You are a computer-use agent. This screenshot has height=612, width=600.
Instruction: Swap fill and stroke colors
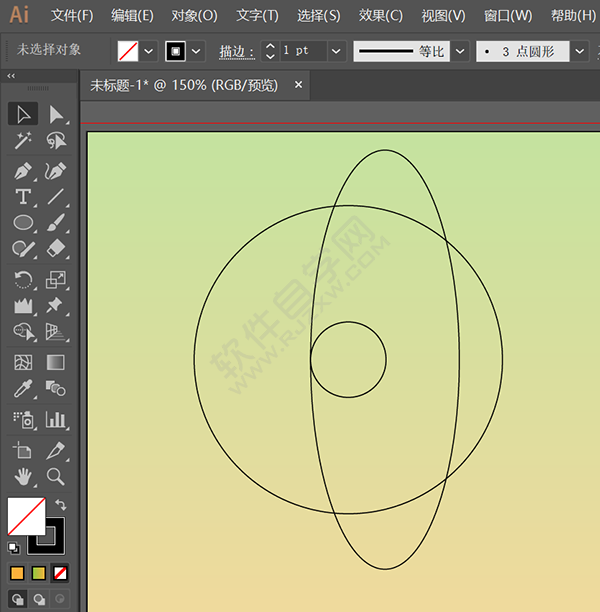(60, 506)
